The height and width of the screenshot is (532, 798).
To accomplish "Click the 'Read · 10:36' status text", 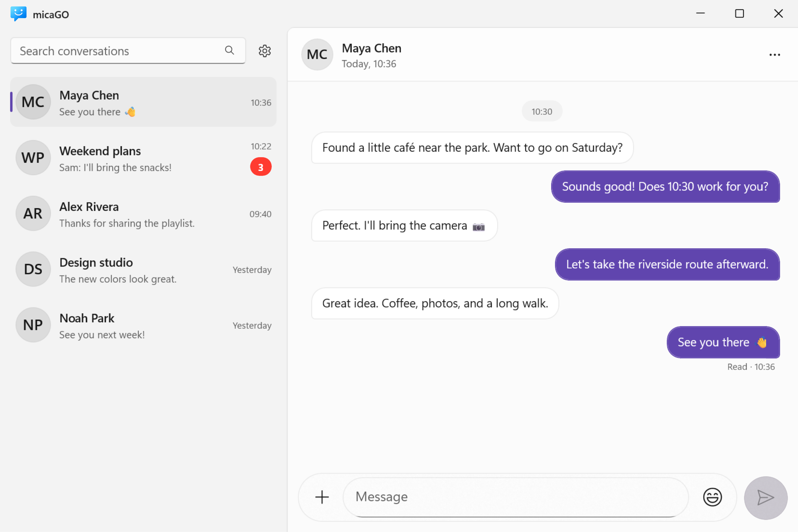I will 751,367.
